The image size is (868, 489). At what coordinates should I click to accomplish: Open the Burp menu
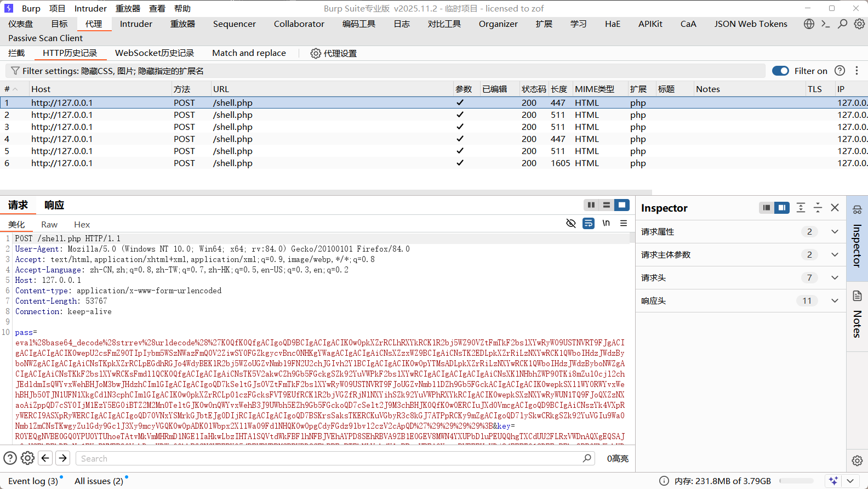(x=31, y=8)
